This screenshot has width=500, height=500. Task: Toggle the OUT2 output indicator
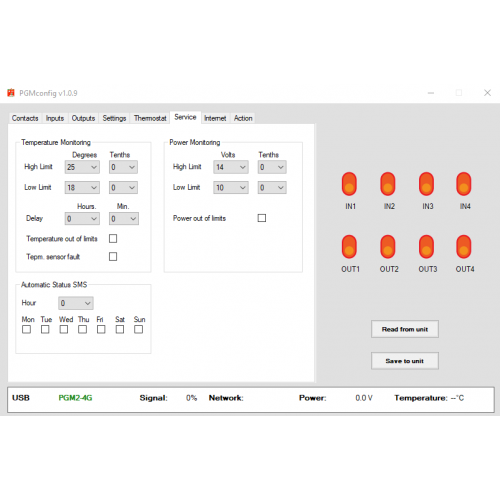388,247
